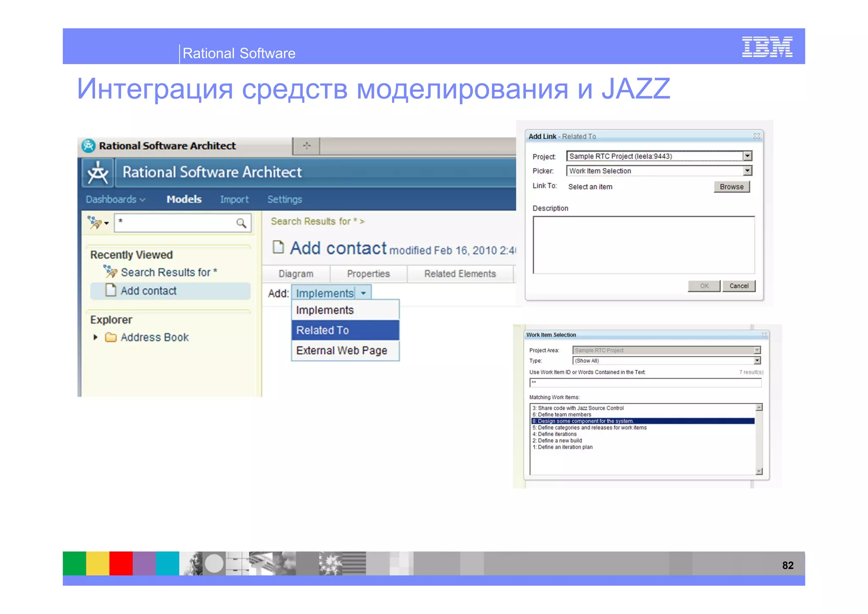The width and height of the screenshot is (868, 614).
Task: Open a new tab with plus icon
Action: click(306, 146)
